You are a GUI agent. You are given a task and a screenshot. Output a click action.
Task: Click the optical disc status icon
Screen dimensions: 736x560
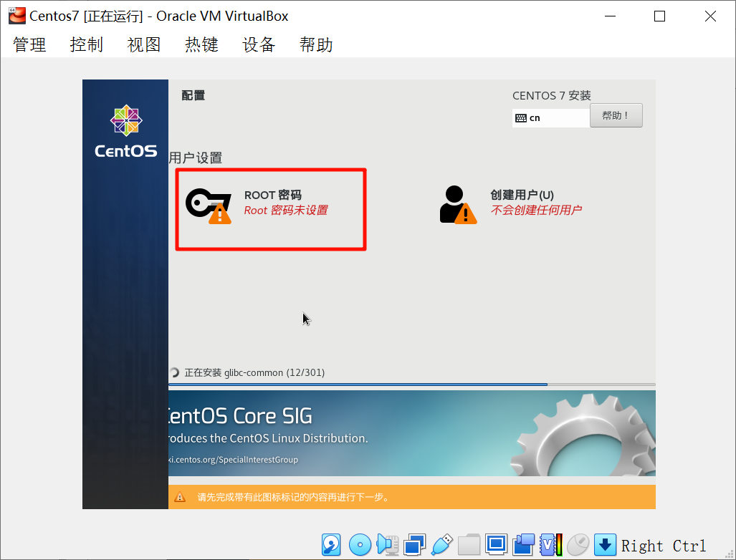point(360,544)
